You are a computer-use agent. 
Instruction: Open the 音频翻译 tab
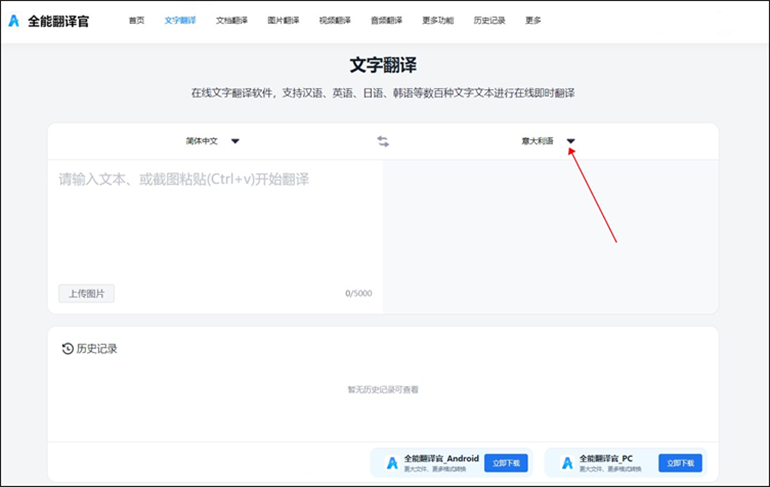click(x=386, y=21)
